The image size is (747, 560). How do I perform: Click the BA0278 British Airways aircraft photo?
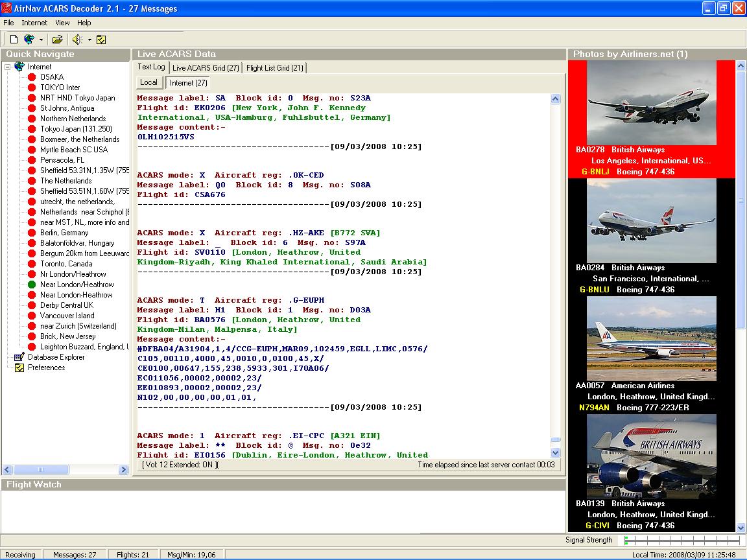pos(651,103)
